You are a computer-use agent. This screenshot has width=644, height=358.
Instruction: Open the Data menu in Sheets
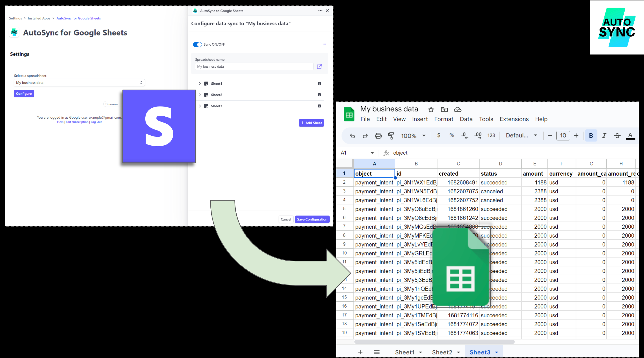(466, 119)
